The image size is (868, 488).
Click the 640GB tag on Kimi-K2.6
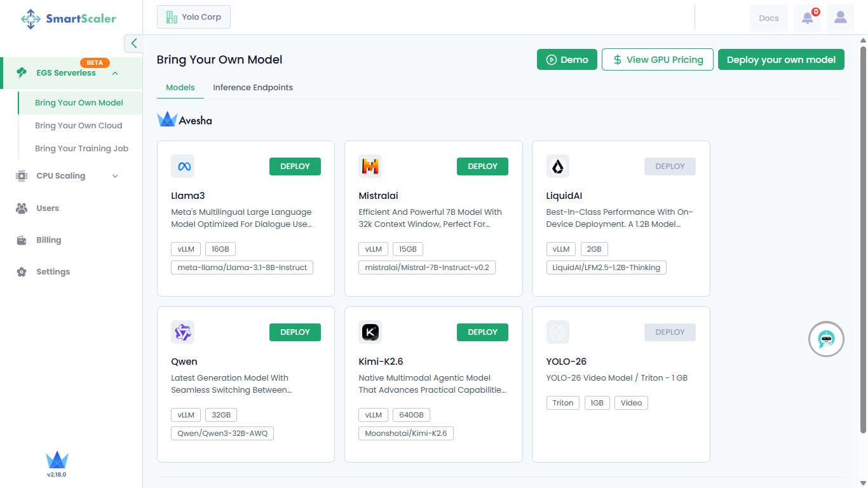411,415
